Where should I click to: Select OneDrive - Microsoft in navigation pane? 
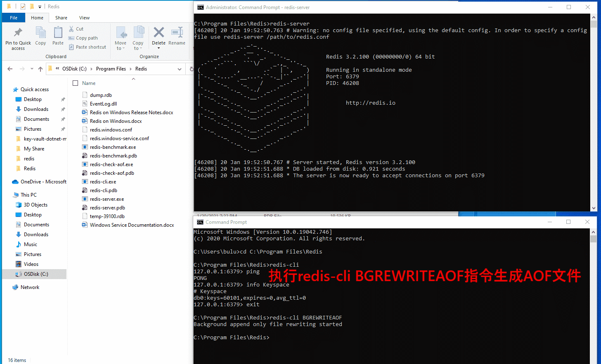pyautogui.click(x=43, y=182)
